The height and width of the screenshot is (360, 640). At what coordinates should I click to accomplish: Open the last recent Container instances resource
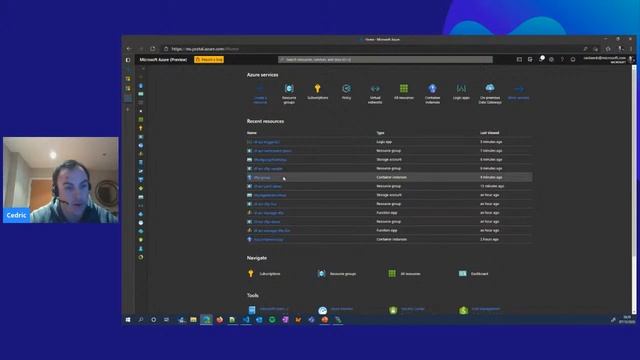(x=268, y=240)
